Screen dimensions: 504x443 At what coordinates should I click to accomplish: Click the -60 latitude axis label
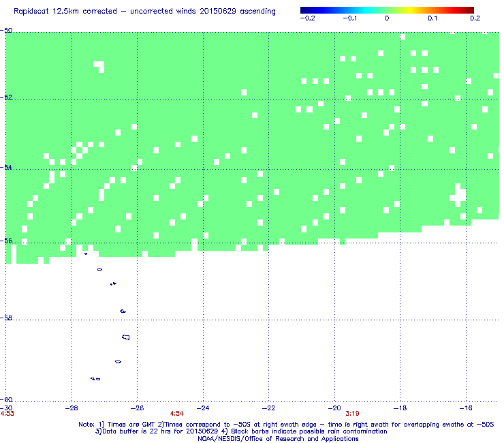point(6,399)
